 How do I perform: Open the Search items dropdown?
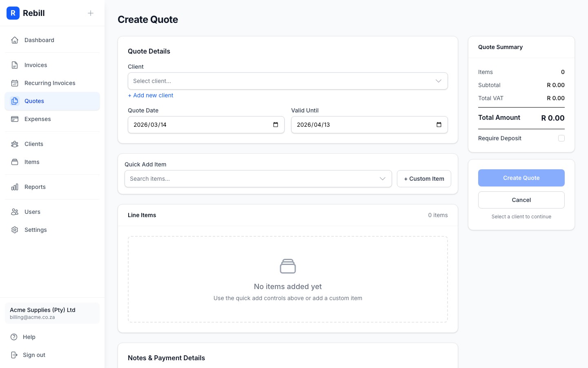pyautogui.click(x=258, y=179)
